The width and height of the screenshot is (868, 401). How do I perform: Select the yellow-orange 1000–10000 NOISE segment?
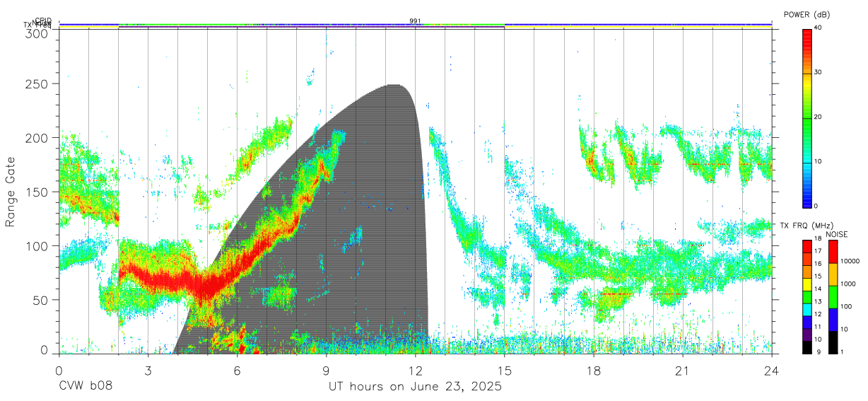(x=832, y=274)
